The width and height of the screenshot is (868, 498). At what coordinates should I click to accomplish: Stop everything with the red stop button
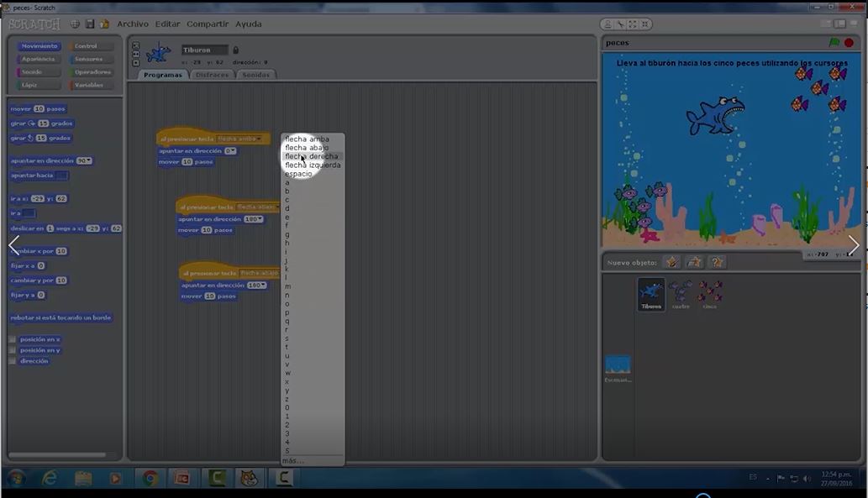[x=849, y=43]
